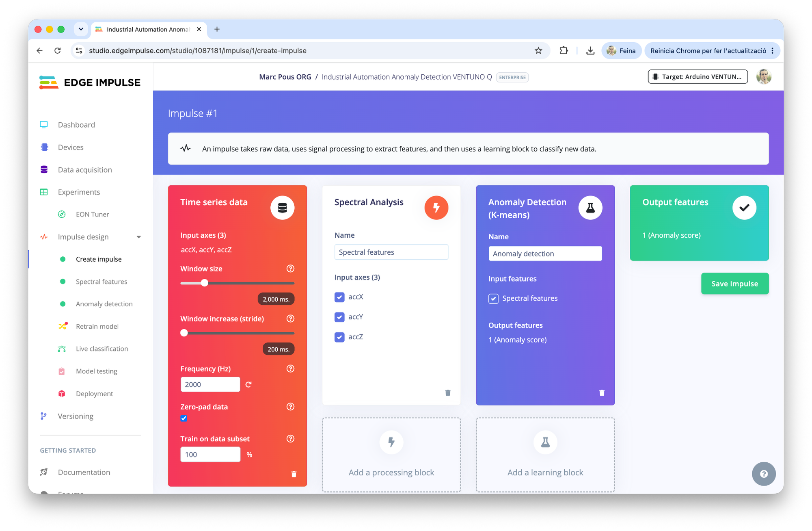Open Data acquisition
812x531 pixels.
coord(85,170)
